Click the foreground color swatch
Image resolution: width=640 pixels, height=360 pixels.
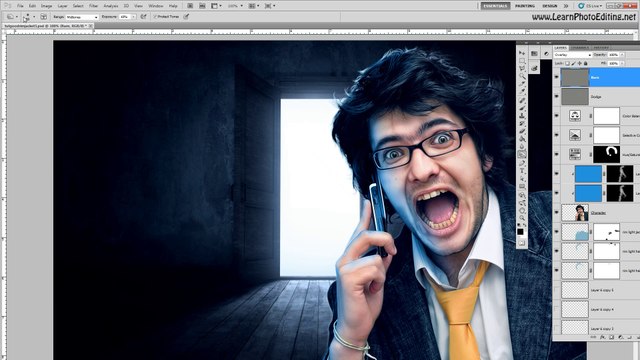coord(520,231)
